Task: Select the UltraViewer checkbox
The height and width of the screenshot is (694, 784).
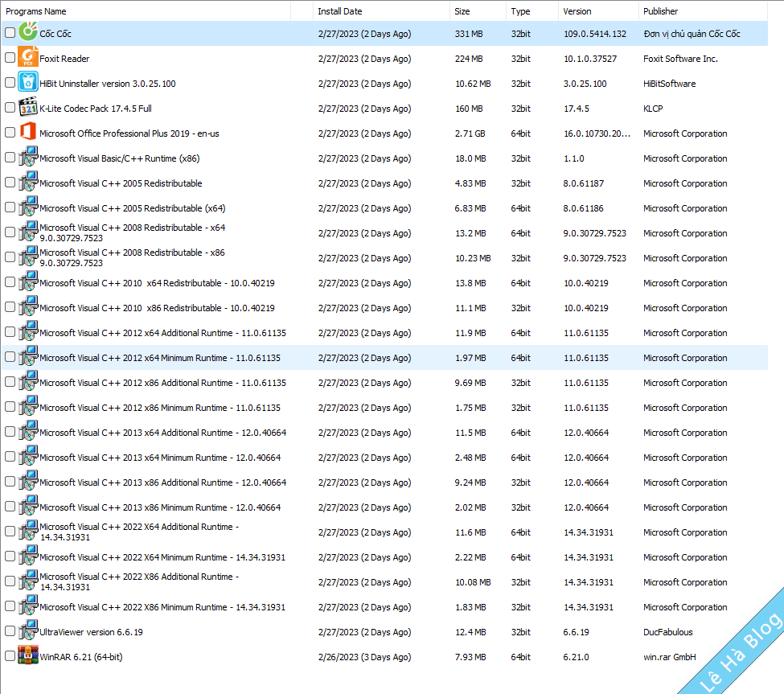Action: [x=10, y=631]
